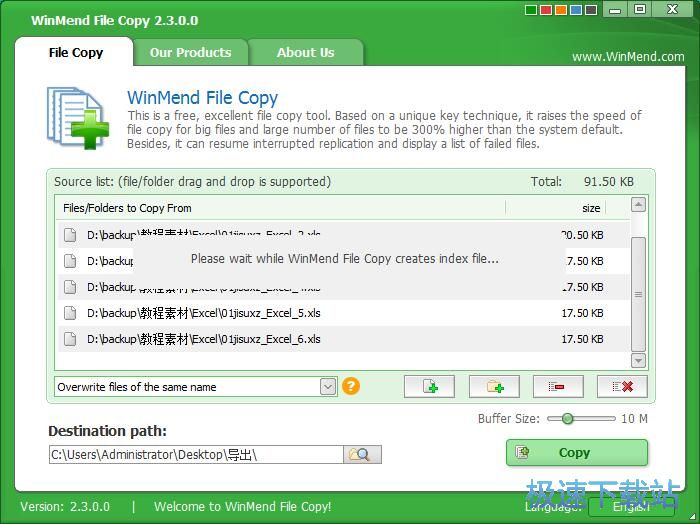Screen dimensions: 700x524
Task: Click the list scrollbar down arrow
Action: pos(638,360)
